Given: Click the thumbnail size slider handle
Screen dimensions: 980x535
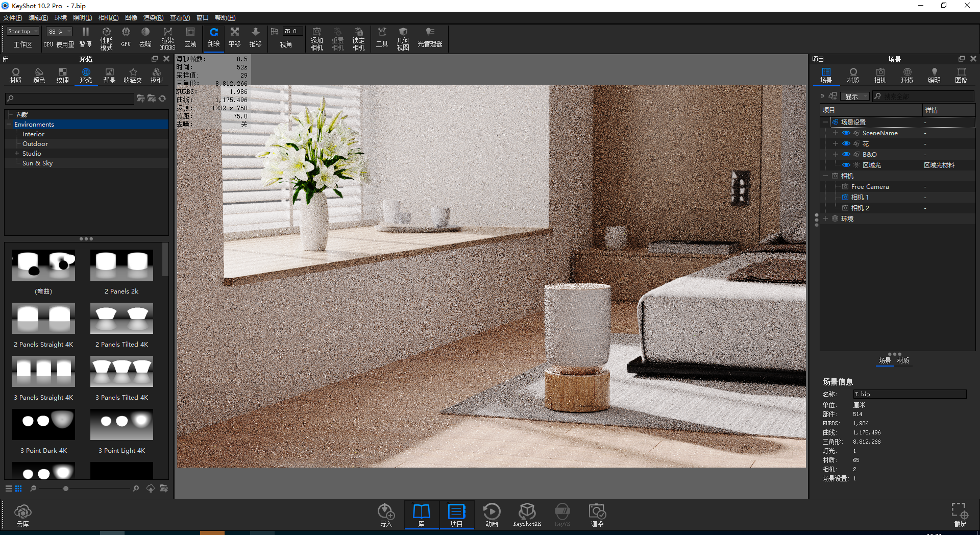Looking at the screenshot, I should (x=66, y=489).
